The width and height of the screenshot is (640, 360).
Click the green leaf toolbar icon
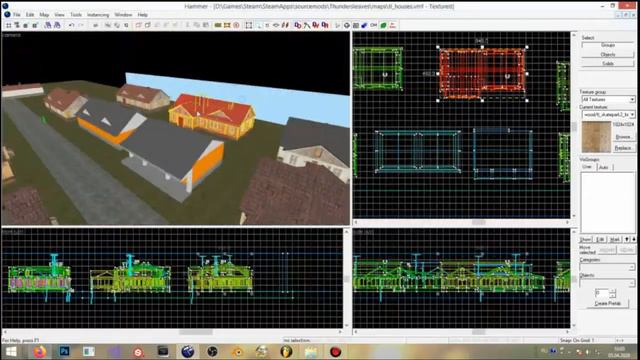point(383,25)
